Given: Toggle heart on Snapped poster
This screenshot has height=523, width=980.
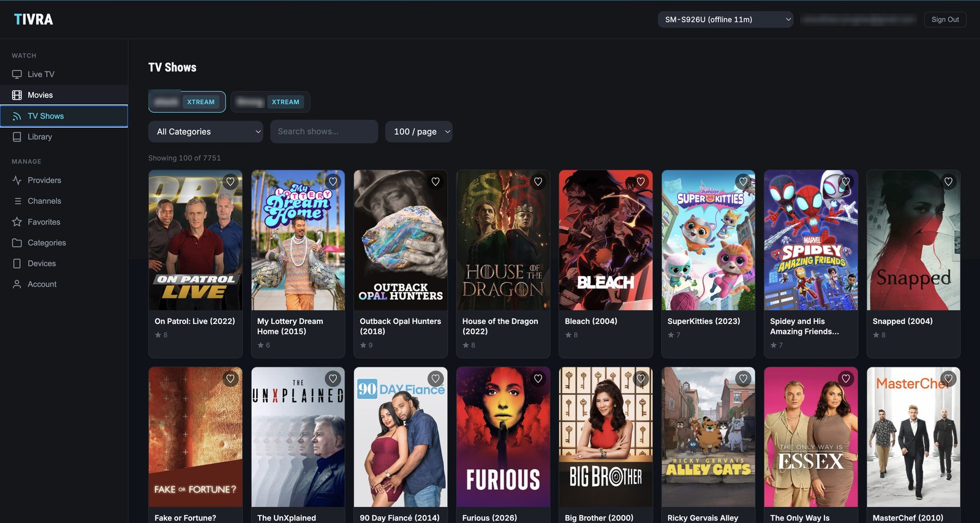Looking at the screenshot, I should (949, 181).
